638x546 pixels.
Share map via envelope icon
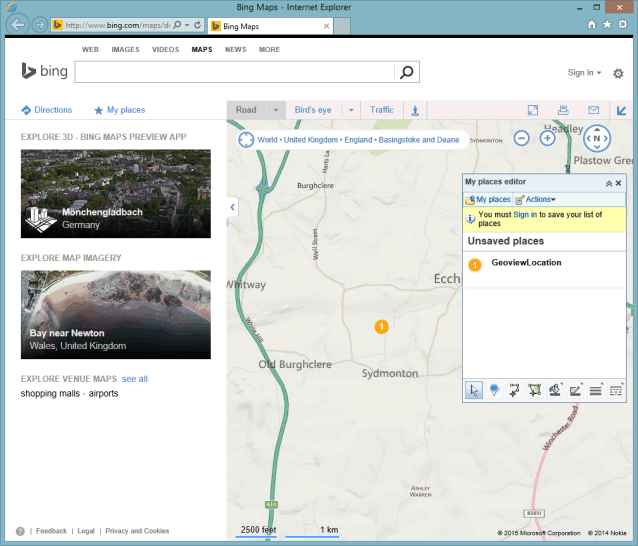click(594, 110)
